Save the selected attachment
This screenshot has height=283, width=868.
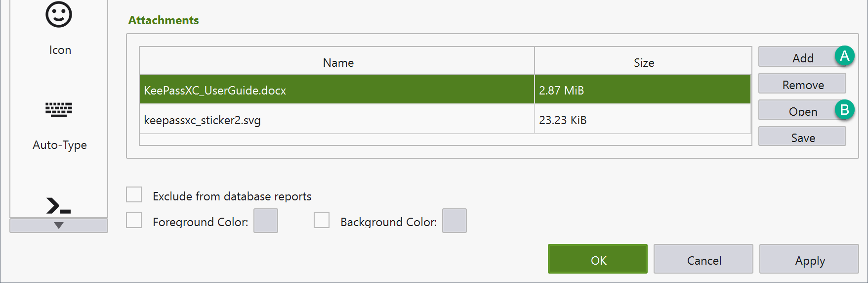(802, 137)
